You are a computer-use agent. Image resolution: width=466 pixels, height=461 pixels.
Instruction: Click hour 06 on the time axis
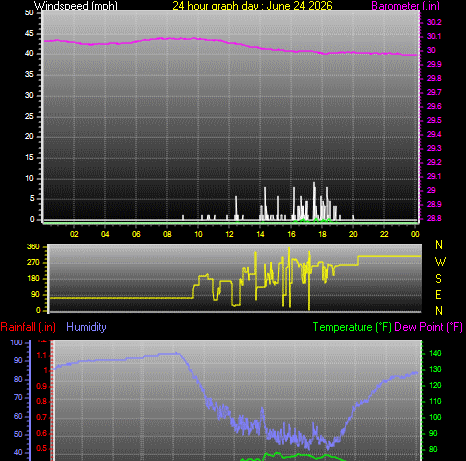(x=136, y=234)
